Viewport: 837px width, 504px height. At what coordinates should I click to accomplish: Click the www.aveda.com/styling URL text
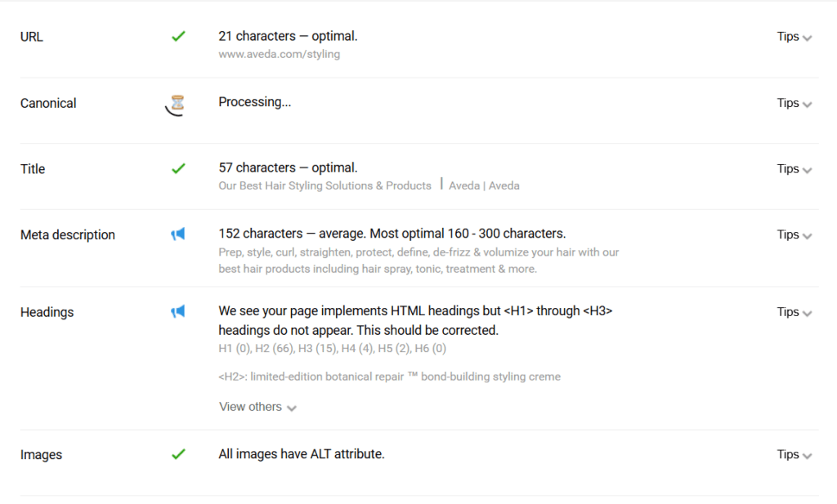point(280,54)
